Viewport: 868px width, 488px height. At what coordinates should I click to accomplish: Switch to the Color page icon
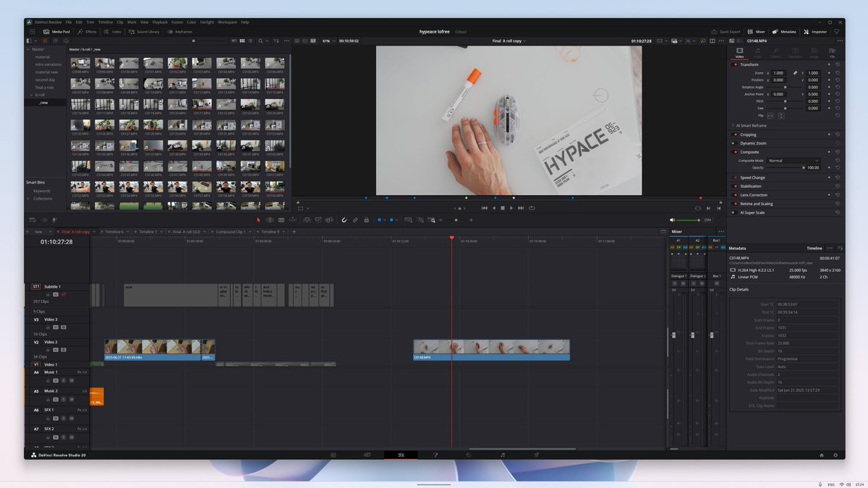469,455
